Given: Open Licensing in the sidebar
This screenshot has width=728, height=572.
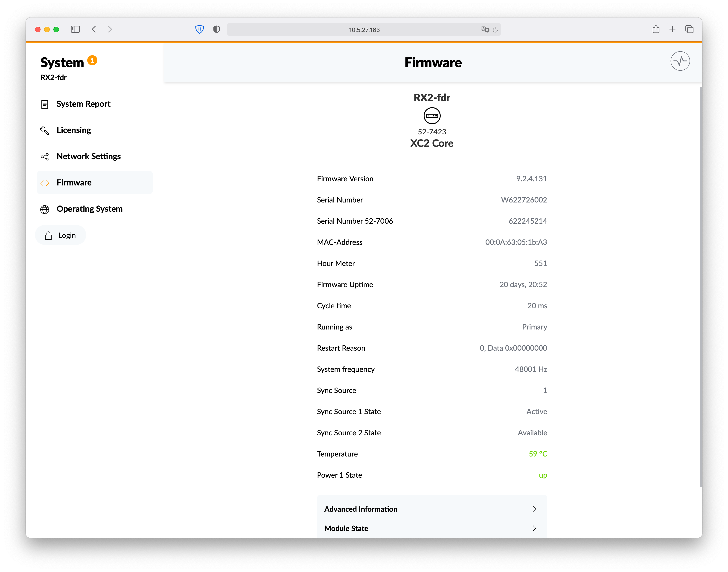Looking at the screenshot, I should 94,130.
